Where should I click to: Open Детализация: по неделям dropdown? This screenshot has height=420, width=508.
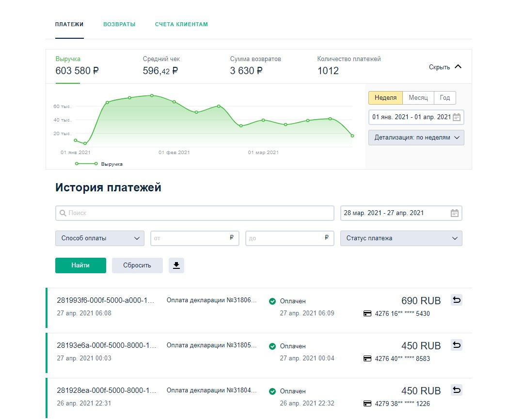pyautogui.click(x=416, y=138)
